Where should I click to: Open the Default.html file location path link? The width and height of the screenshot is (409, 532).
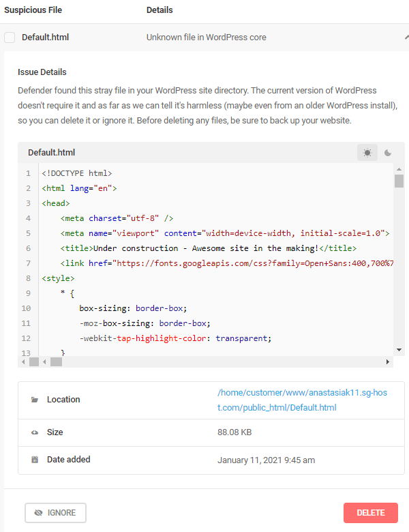click(x=302, y=400)
